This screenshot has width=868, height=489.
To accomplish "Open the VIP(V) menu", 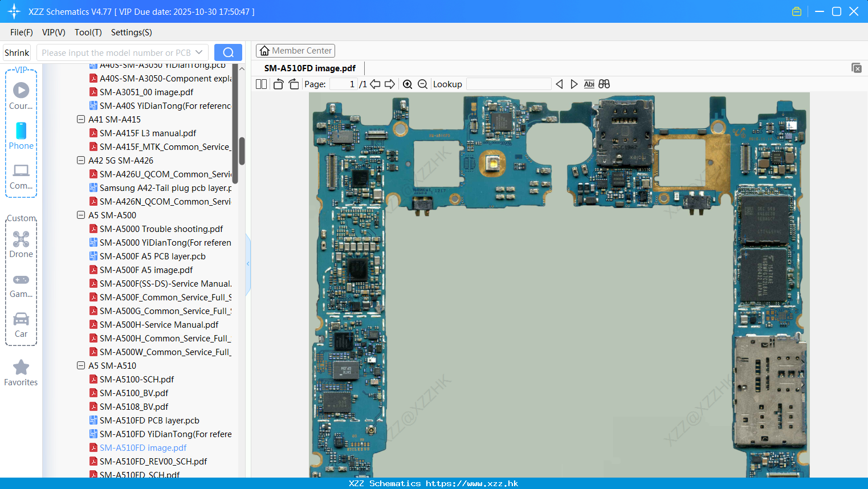I will point(54,32).
